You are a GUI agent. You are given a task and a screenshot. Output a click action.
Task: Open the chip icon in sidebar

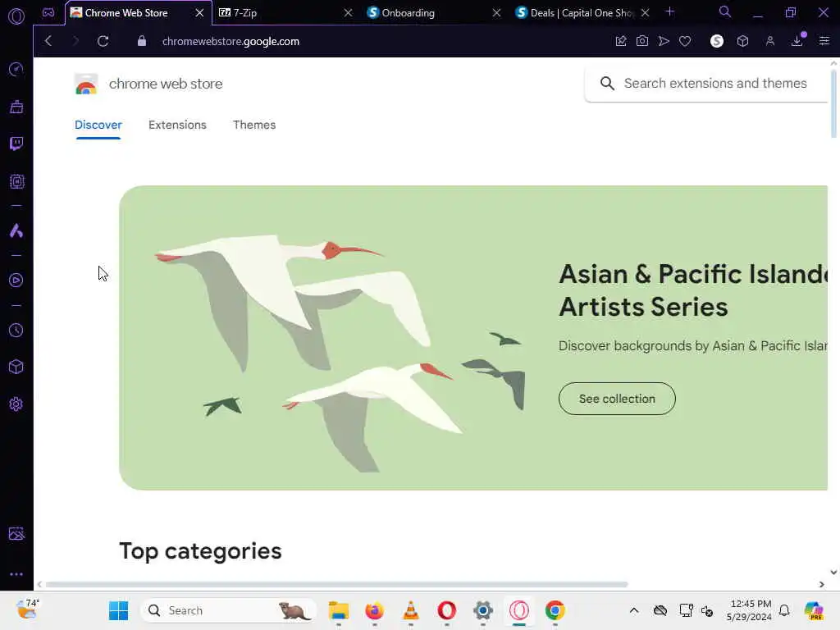click(16, 181)
